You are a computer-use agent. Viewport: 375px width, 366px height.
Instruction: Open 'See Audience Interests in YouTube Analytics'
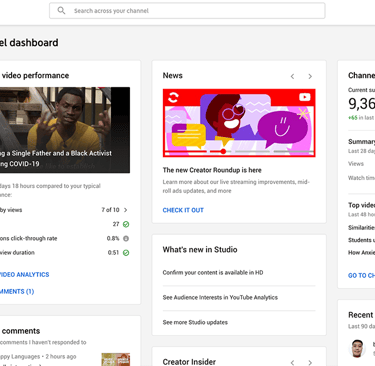click(x=220, y=297)
